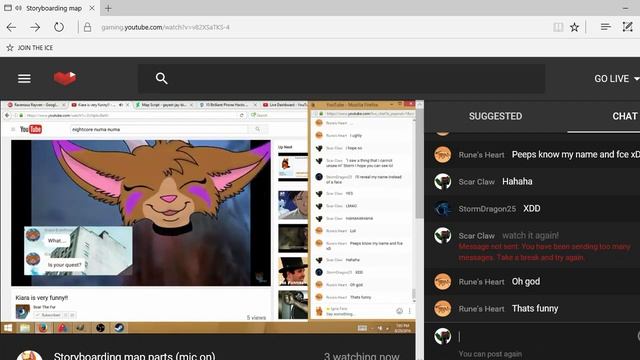
Task: Click the Subscribe button under Kiara video
Action: click(x=49, y=315)
